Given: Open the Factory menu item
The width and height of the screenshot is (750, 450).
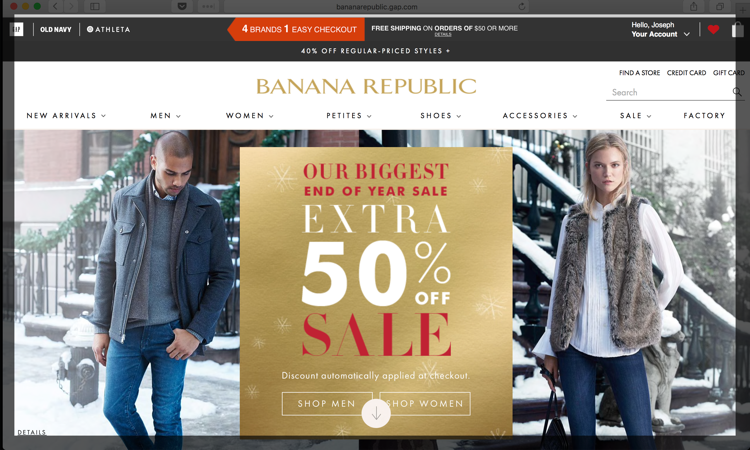Looking at the screenshot, I should point(704,116).
